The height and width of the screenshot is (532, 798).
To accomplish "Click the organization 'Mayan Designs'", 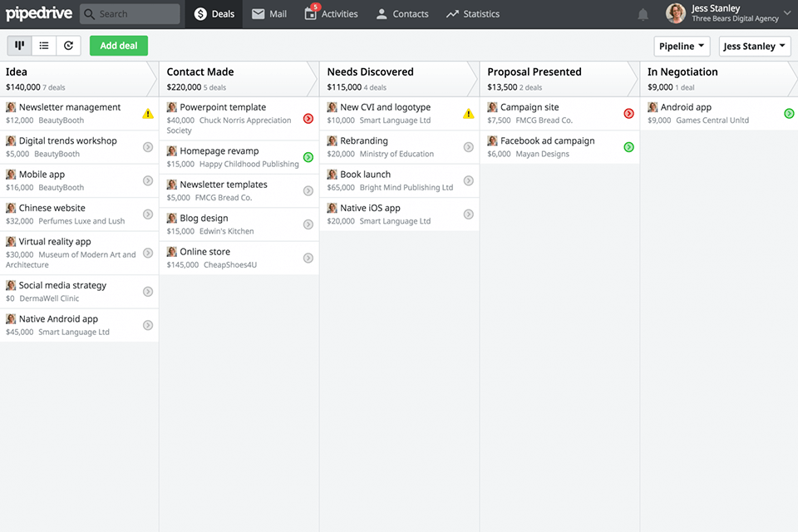I will pos(542,155).
